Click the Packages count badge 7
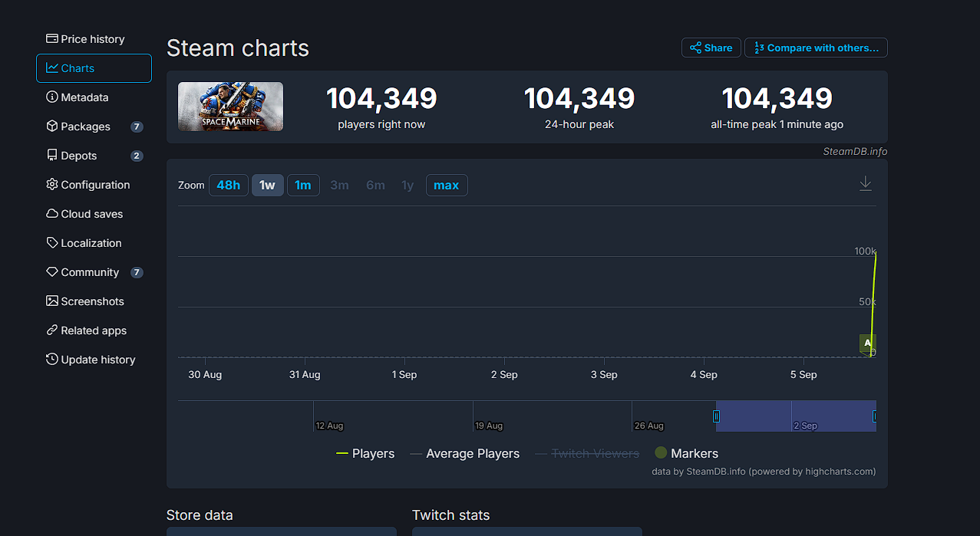This screenshot has width=980, height=536. [x=137, y=127]
